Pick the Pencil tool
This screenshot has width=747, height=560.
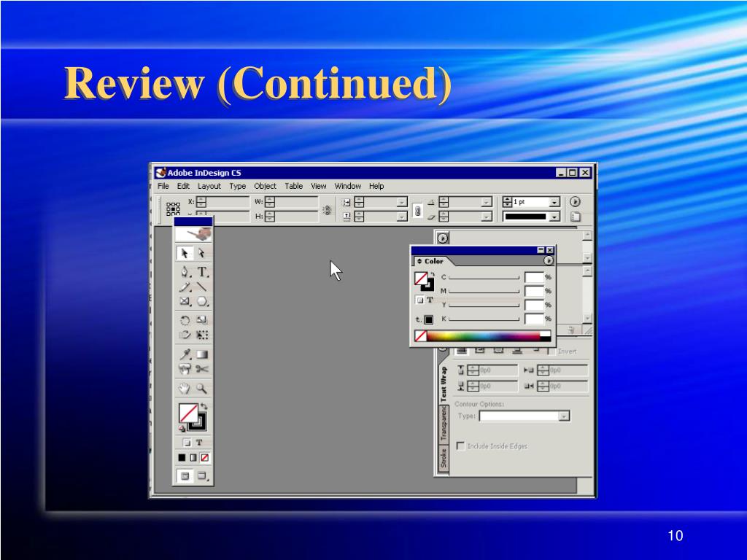coord(185,287)
